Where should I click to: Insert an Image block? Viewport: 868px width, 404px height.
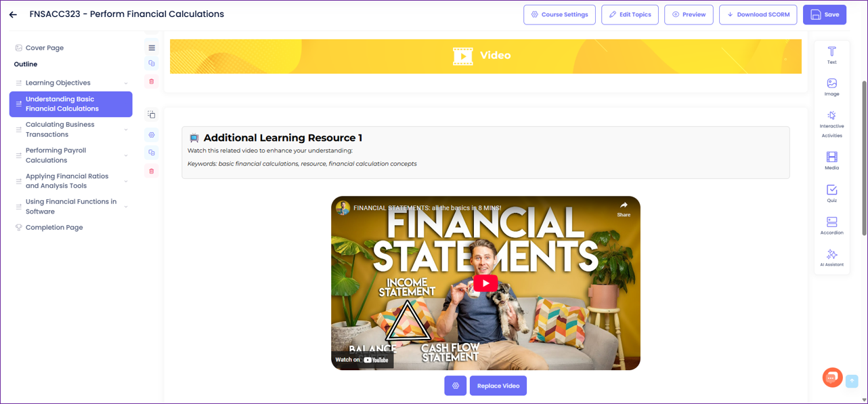[x=831, y=87]
